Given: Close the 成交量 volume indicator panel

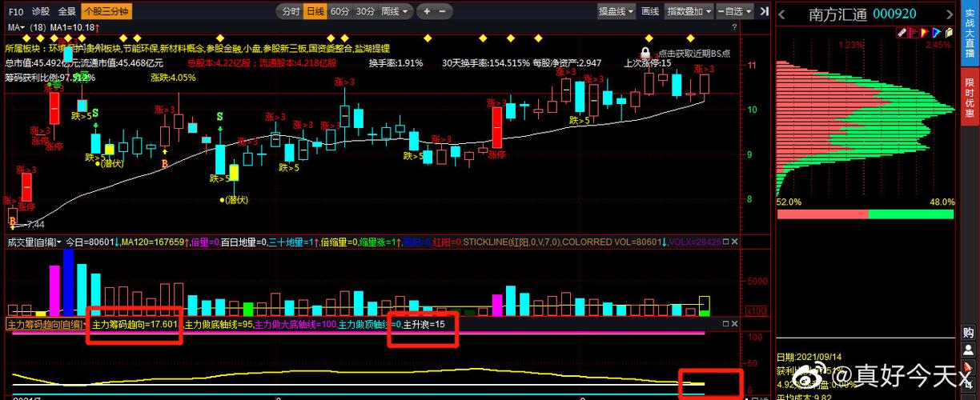Looking at the screenshot, I should [x=735, y=242].
